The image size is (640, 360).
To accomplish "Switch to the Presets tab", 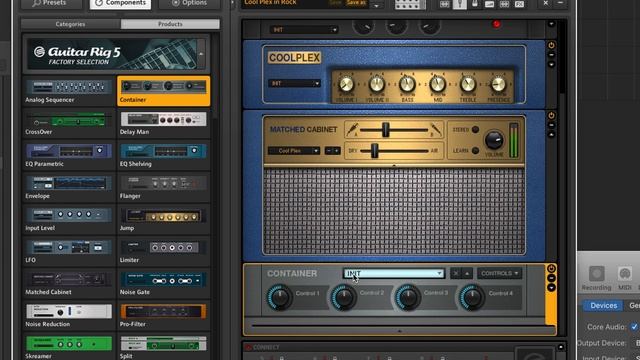I will click(51, 3).
